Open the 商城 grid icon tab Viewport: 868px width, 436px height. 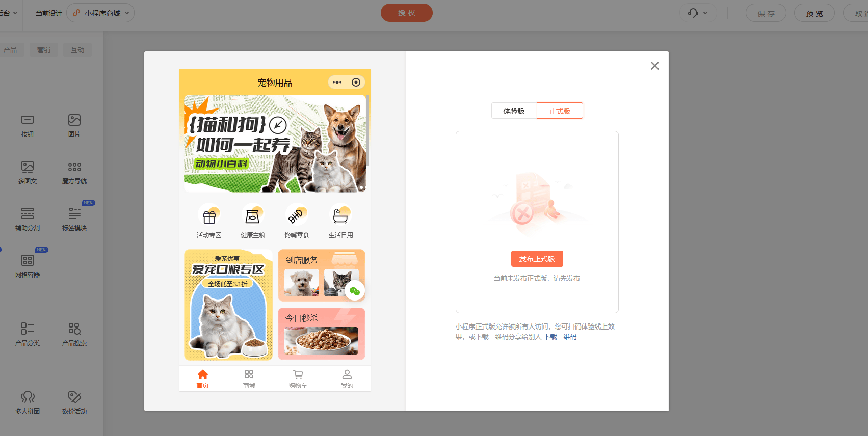click(249, 375)
